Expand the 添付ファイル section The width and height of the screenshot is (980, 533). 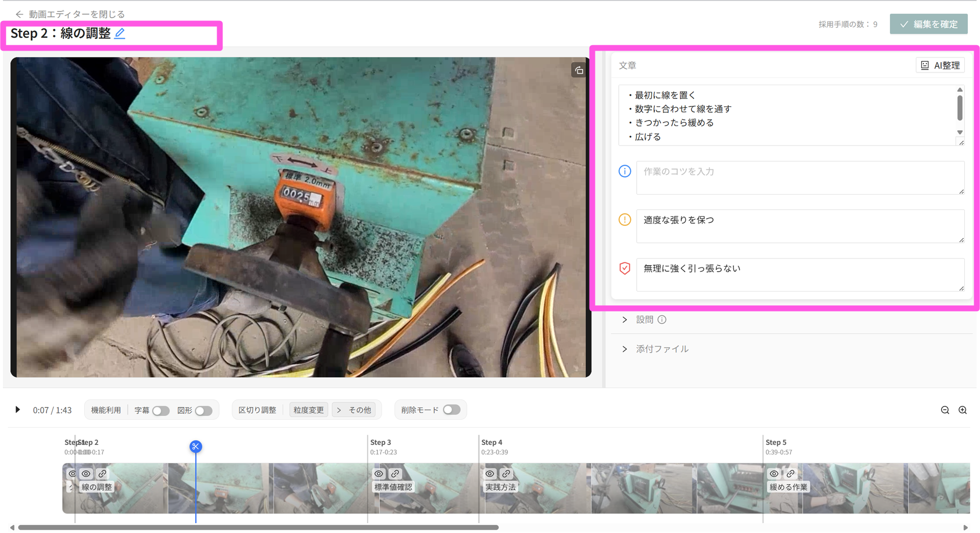click(625, 349)
